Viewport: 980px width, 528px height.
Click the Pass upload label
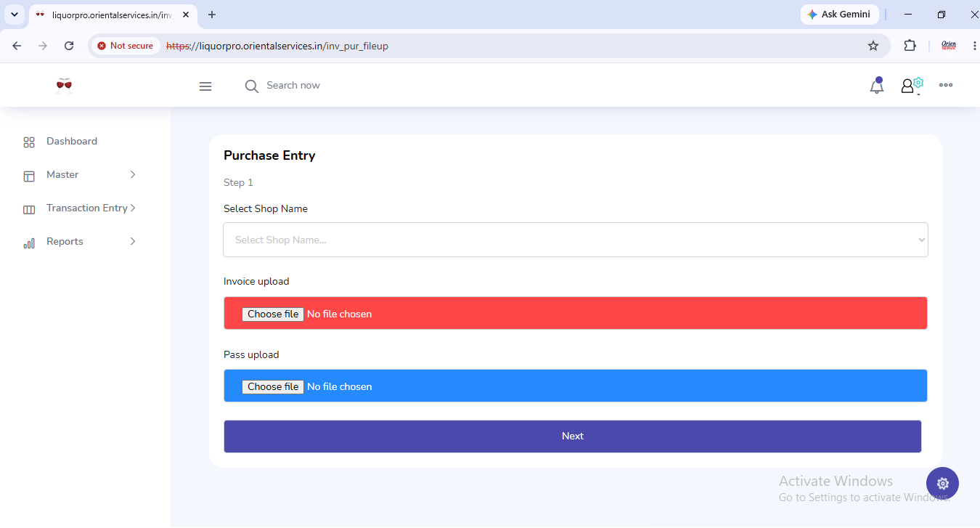(251, 355)
